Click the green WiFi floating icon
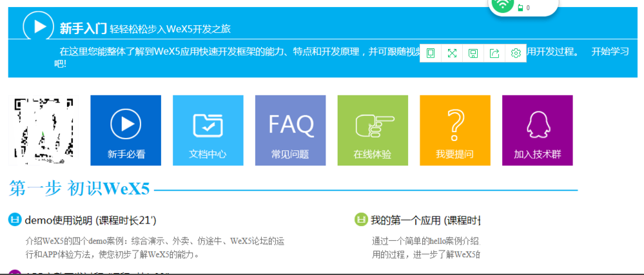This screenshot has width=644, height=275. click(x=503, y=5)
